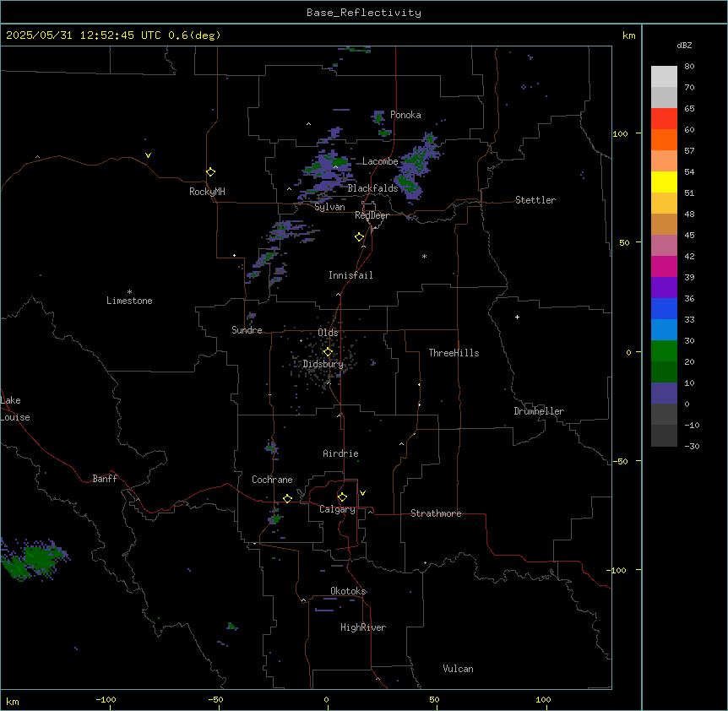The width and height of the screenshot is (728, 711).
Task: Click the HighRiver label
Action: [363, 627]
